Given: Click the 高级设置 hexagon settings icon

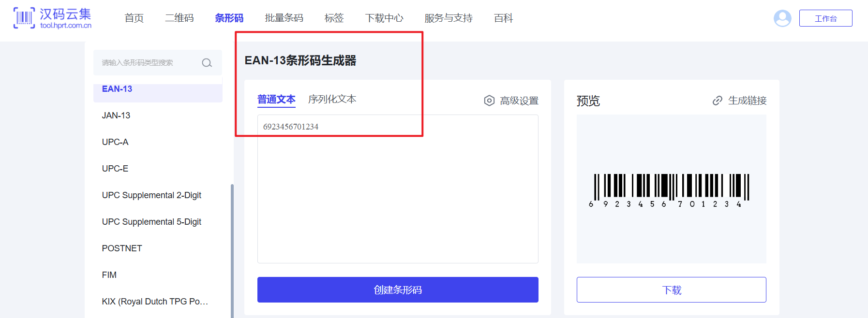Looking at the screenshot, I should tap(489, 101).
